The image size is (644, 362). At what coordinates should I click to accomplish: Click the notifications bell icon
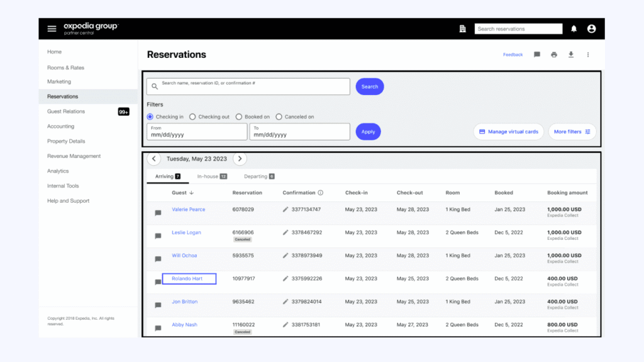574,29
